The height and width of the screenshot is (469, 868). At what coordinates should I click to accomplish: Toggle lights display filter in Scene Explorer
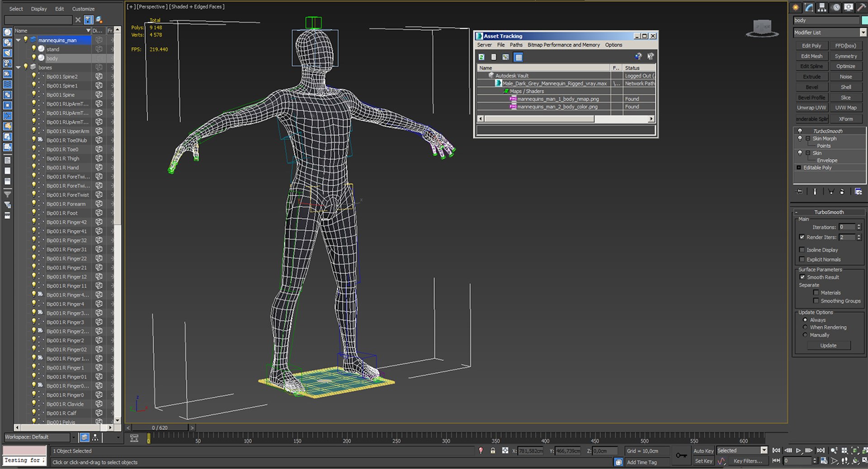tap(7, 53)
